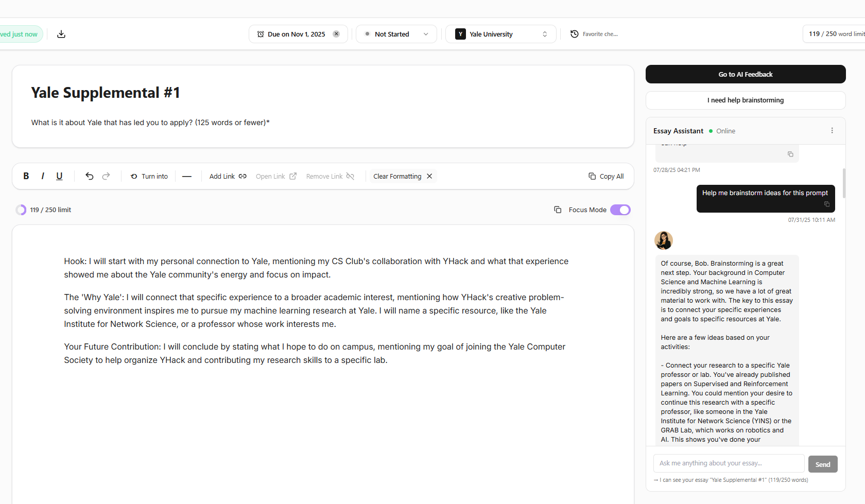Click I need help brainstorming

pos(746,100)
